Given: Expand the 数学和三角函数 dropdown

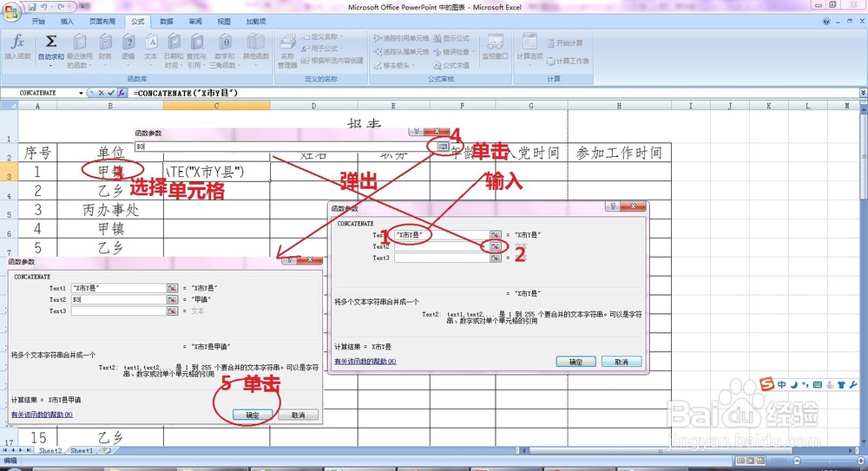Looking at the screenshot, I should point(224,51).
